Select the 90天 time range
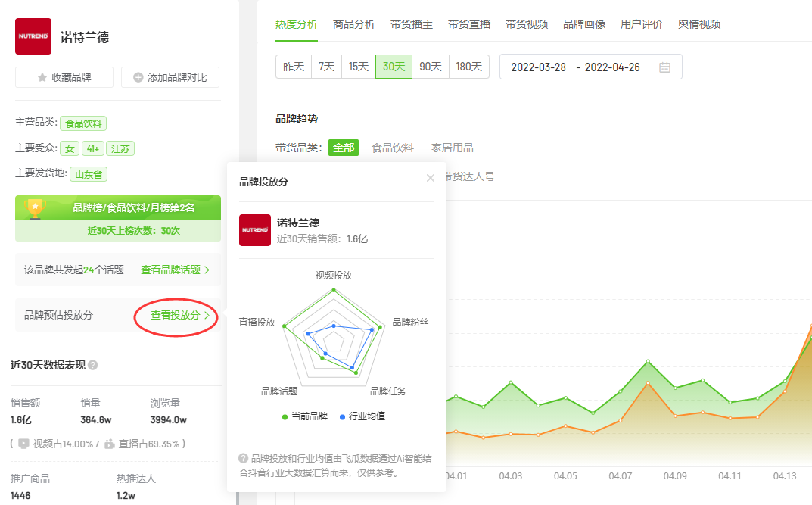 pos(431,67)
